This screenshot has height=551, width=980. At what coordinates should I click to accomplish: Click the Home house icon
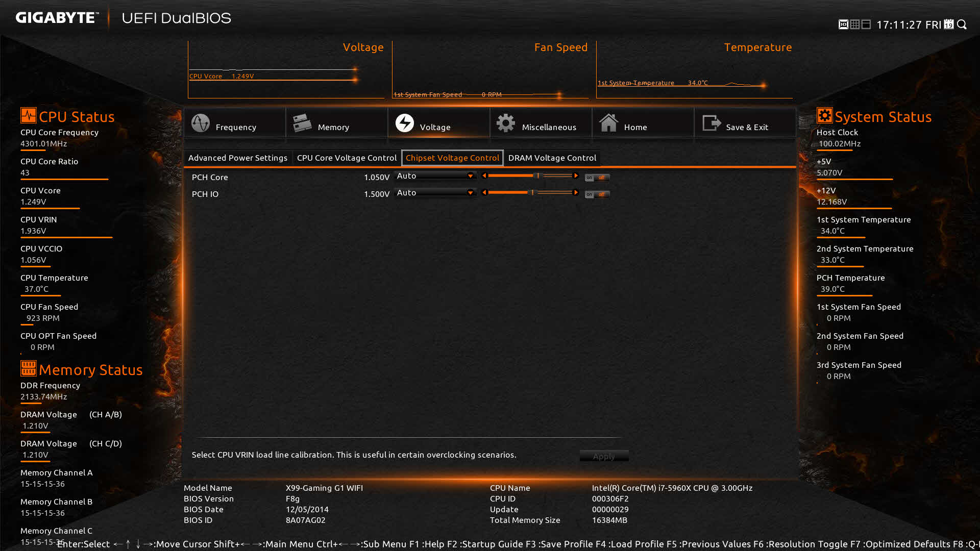608,123
